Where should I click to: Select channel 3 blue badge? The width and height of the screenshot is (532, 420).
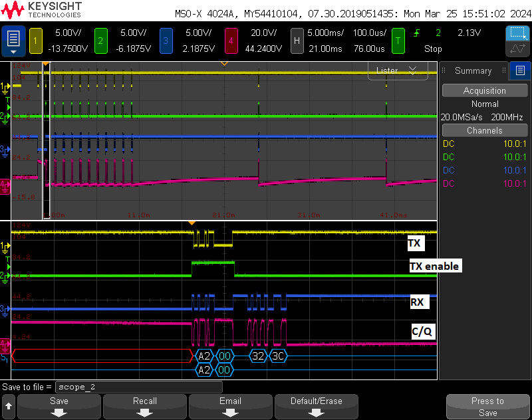click(x=166, y=41)
